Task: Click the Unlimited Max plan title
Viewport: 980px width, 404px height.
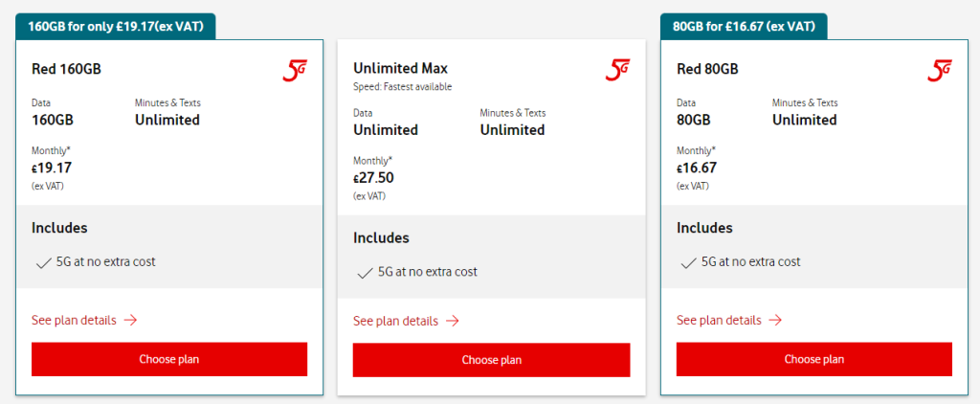Action: 400,69
